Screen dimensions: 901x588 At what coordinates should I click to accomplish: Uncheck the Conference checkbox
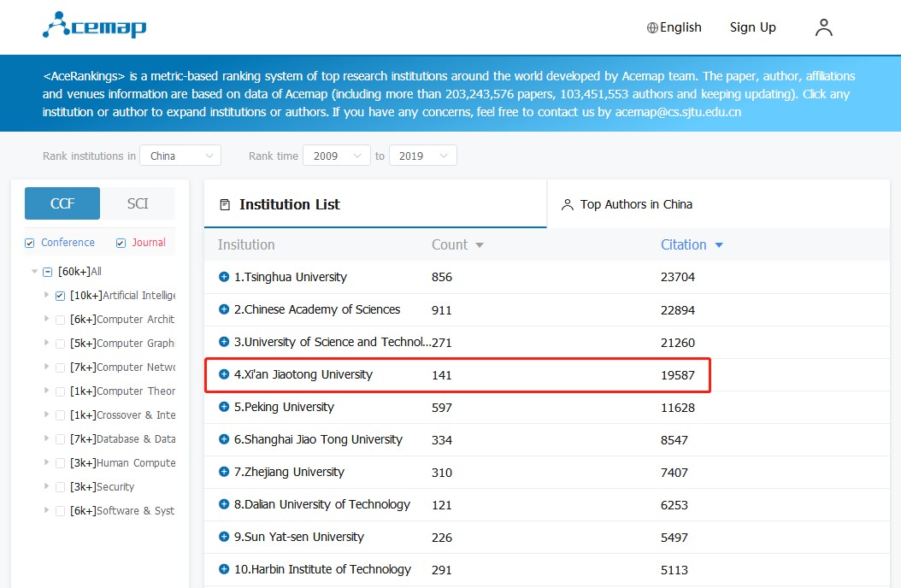(30, 244)
